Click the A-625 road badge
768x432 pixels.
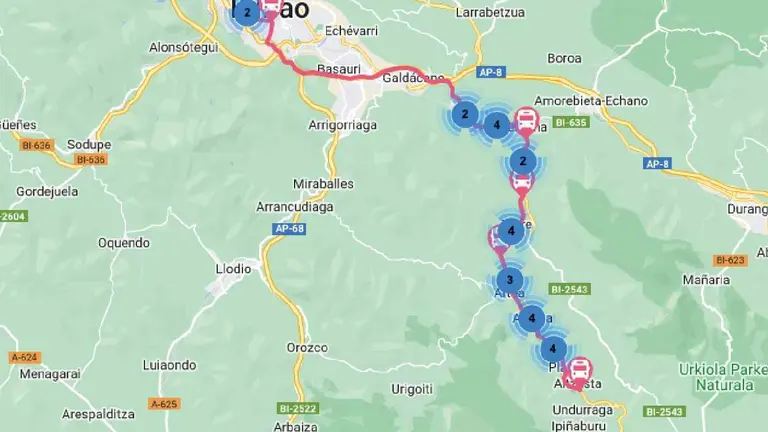click(x=164, y=404)
